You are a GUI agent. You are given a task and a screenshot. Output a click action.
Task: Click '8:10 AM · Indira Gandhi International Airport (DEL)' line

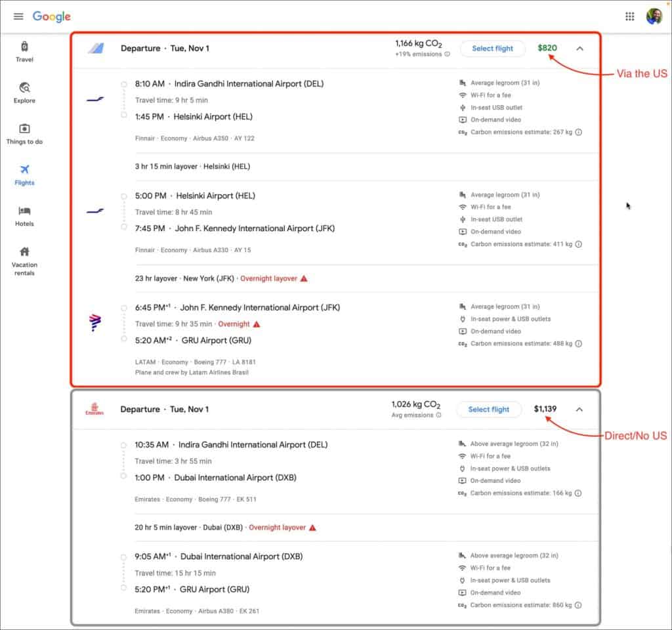click(x=229, y=84)
